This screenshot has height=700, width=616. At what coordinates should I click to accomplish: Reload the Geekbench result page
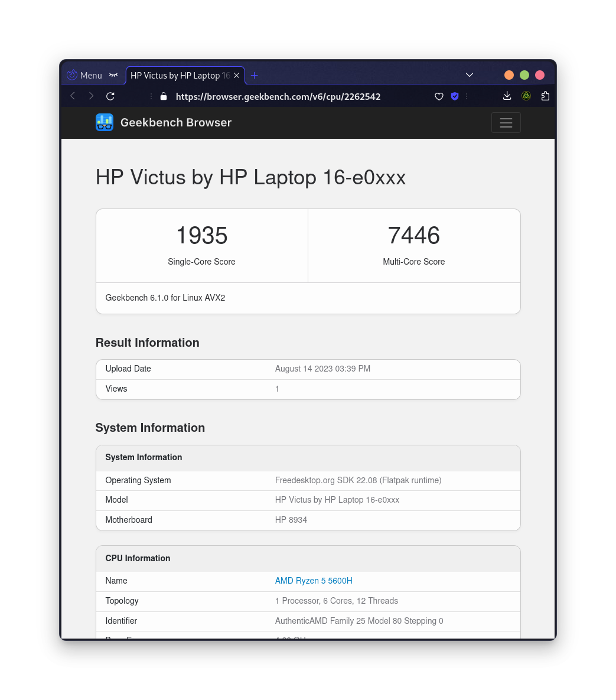110,96
